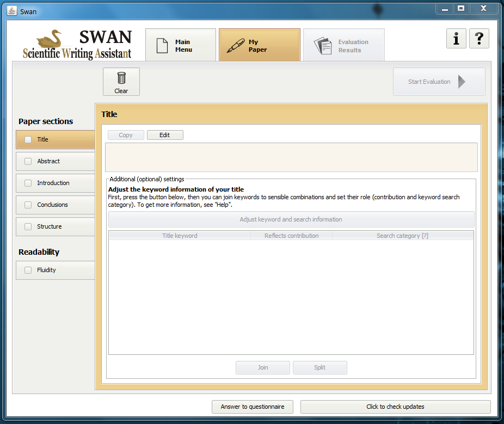Click the Java icon in Swan title bar
This screenshot has width=504, height=424.
[12, 11]
